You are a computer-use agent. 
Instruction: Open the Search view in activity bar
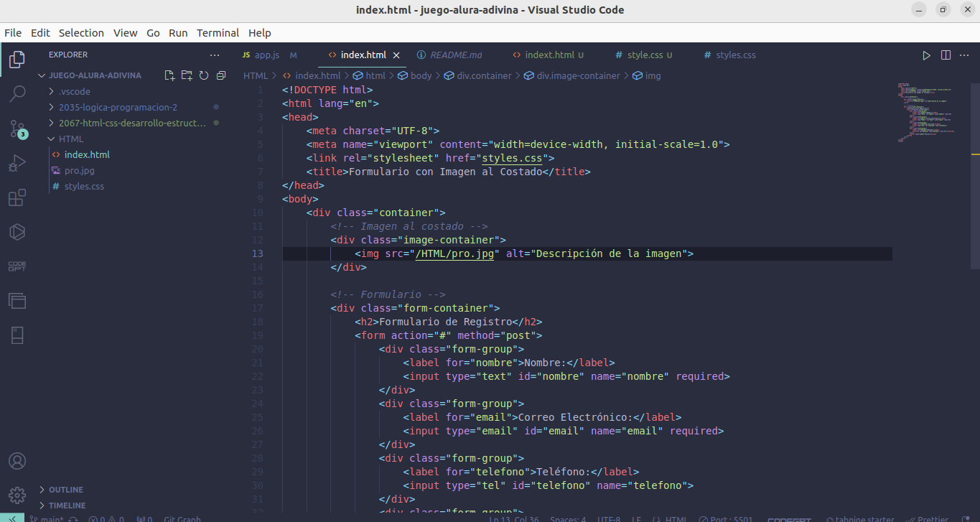coord(17,93)
